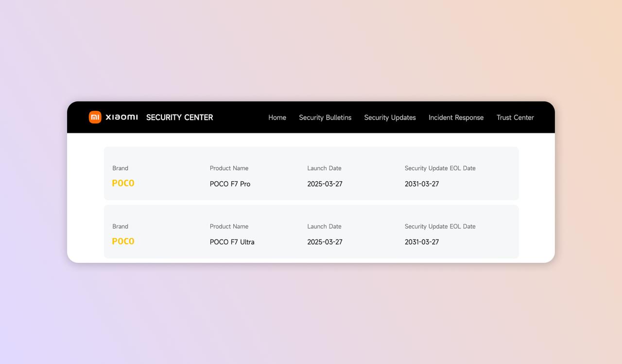The image size is (622, 364).
Task: Click the POCO brand logo for F7 Ultra
Action: [x=123, y=242]
